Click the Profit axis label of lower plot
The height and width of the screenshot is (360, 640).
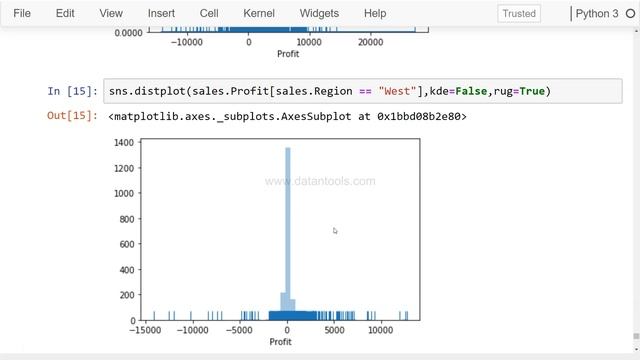(x=280, y=342)
